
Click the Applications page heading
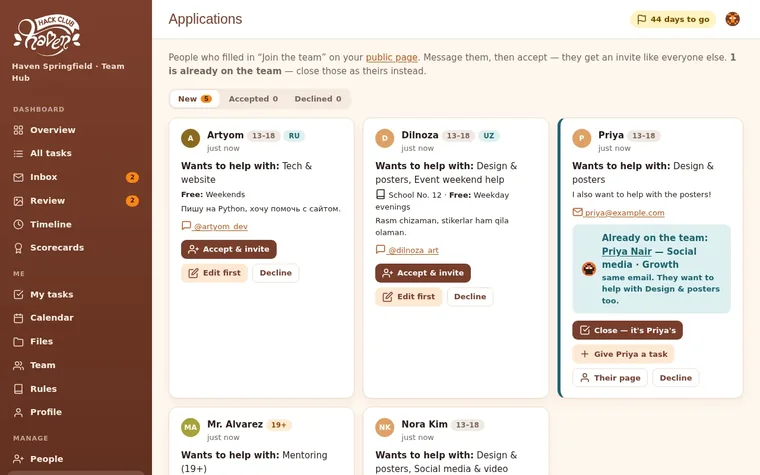click(206, 19)
